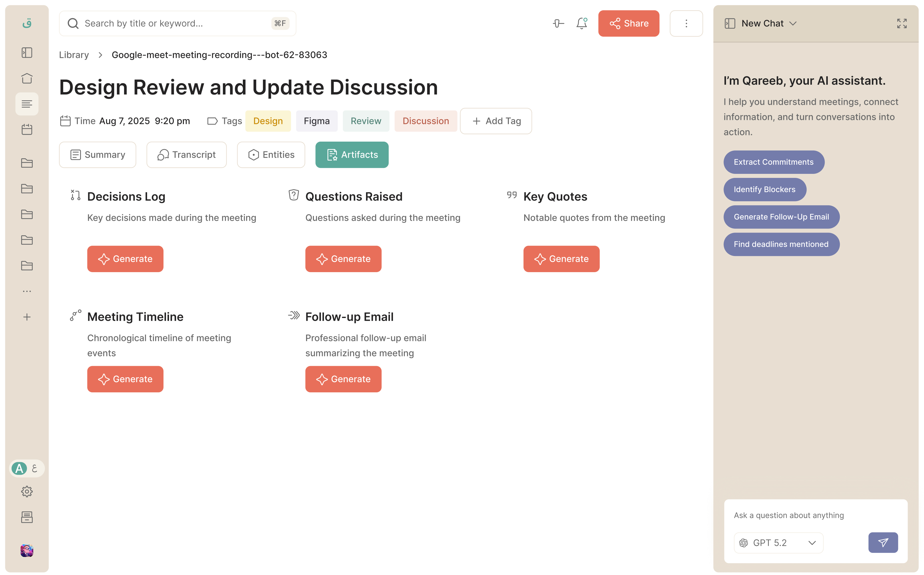
Task: Toggle the A/ع language switcher
Action: (x=27, y=468)
